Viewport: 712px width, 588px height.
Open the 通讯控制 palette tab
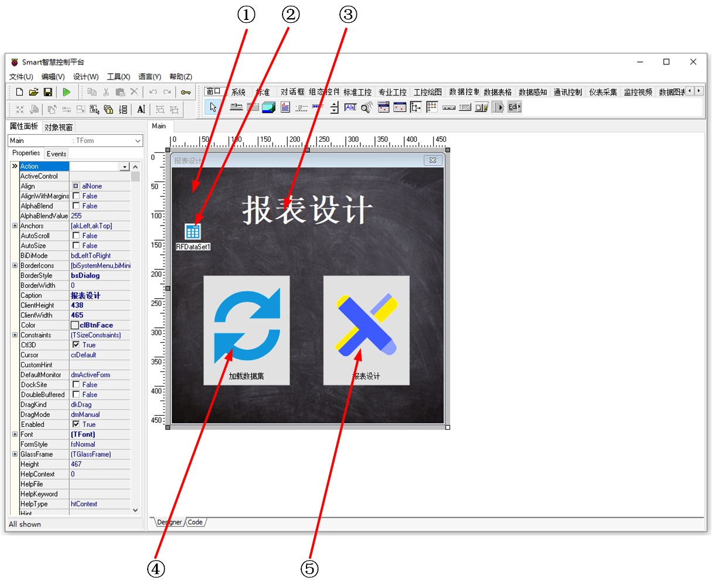(x=568, y=92)
